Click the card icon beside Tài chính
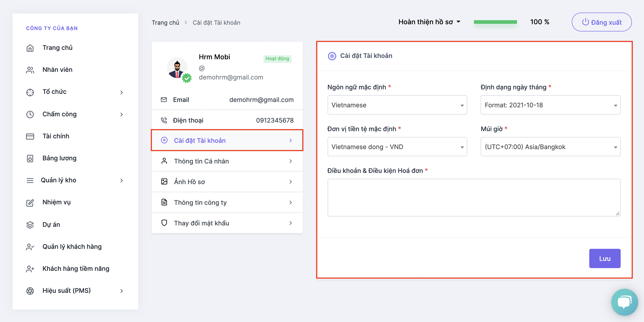The height and width of the screenshot is (322, 644). tap(30, 136)
